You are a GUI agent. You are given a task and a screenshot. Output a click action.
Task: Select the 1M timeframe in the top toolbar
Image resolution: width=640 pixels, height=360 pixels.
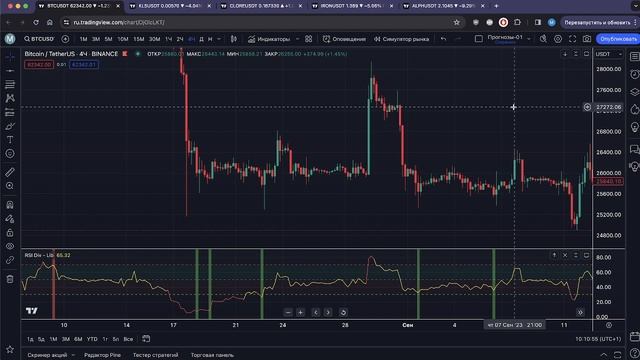(83, 39)
